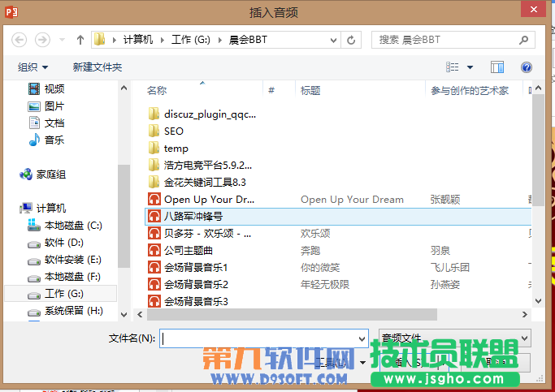Screen dimensions: 555x392
Task: Click 计算机 in the address breadcrumb
Action: point(138,40)
